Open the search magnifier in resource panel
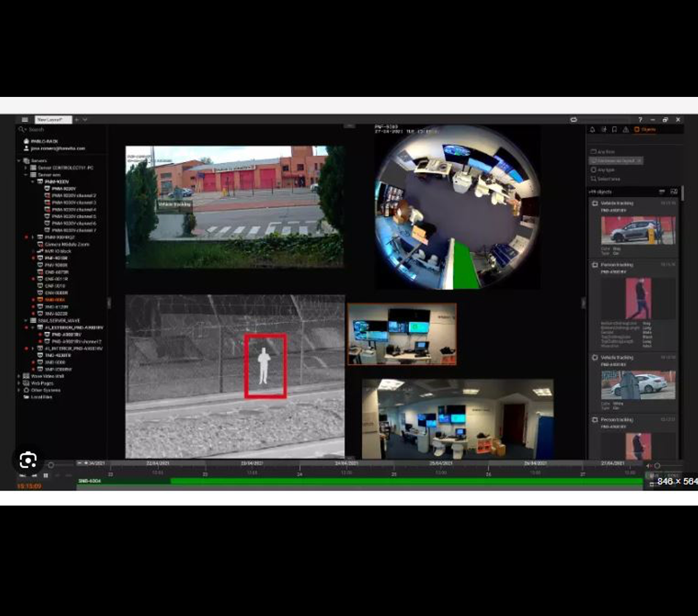Viewport: 698px width, 616px height. coord(21,128)
